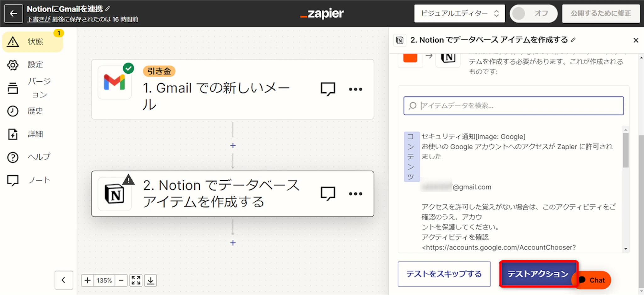Viewport: 644px width, 295px height.
Task: Click the テストアクション button
Action: 538,274
